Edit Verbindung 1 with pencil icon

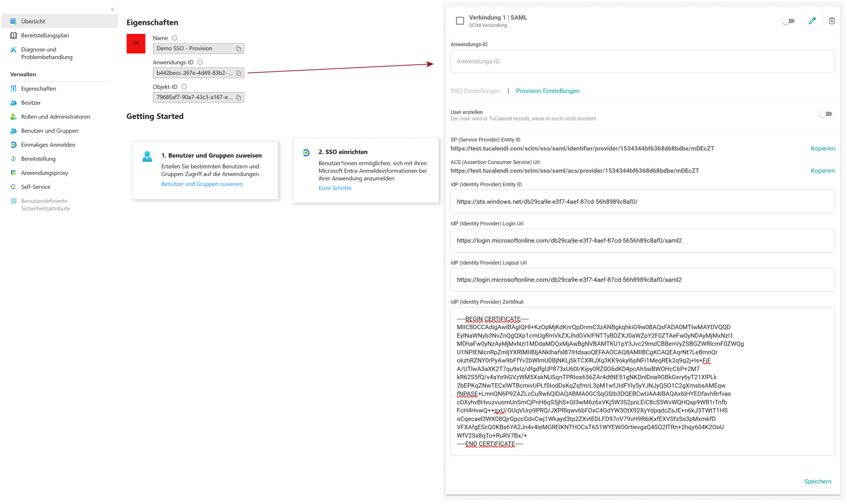pos(812,21)
